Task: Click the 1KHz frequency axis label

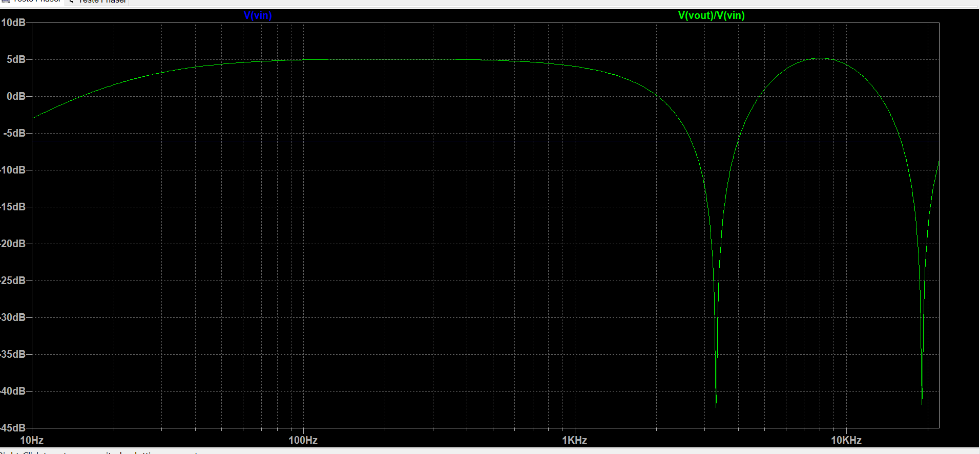Action: (x=574, y=440)
